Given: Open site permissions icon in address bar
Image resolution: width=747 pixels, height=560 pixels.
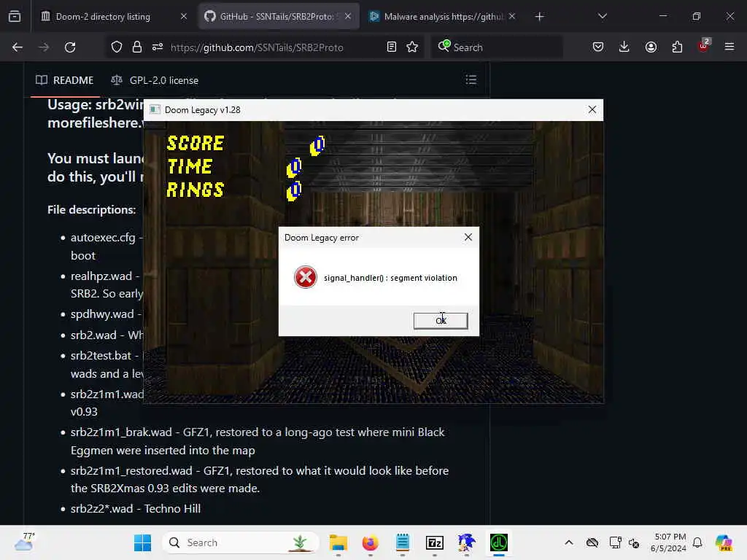Looking at the screenshot, I should coord(158,47).
